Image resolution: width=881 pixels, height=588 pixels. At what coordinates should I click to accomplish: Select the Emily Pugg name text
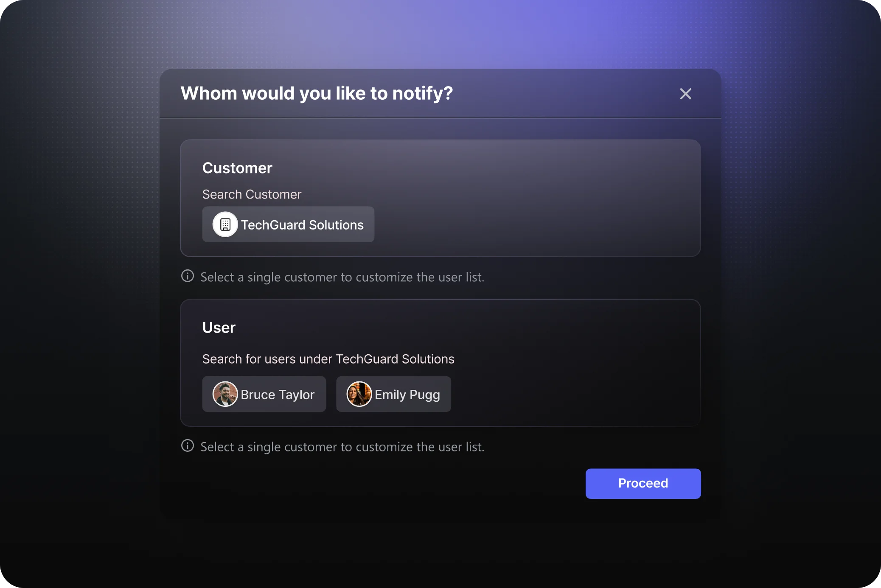pos(407,395)
